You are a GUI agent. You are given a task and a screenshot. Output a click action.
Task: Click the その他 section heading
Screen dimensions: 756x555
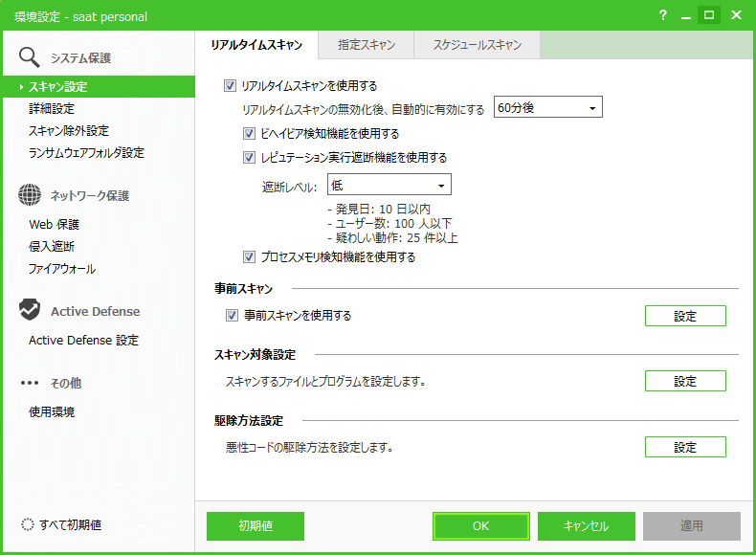(x=66, y=384)
